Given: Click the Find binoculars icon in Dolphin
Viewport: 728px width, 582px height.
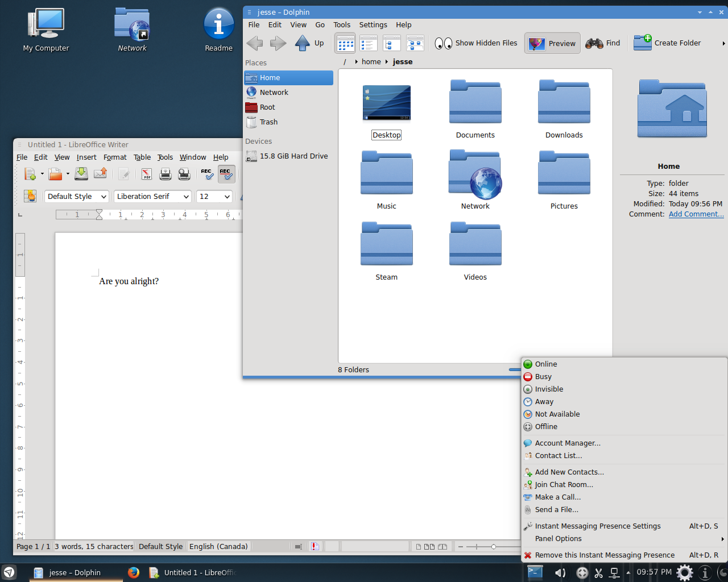Looking at the screenshot, I should (594, 43).
